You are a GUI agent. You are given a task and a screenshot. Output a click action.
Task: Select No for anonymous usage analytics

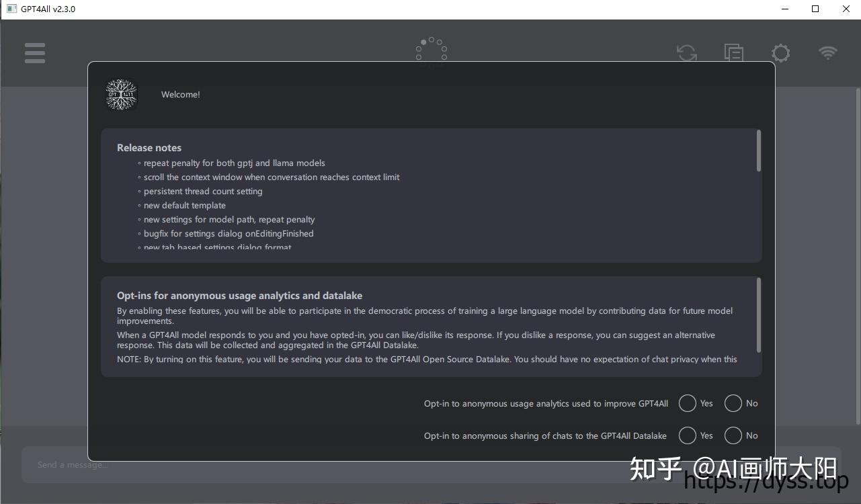click(x=733, y=403)
